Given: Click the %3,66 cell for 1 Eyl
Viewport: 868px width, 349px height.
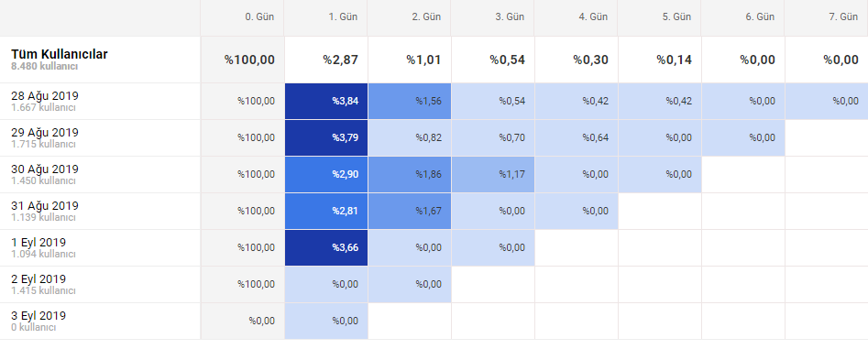Looking at the screenshot, I should pos(326,248).
